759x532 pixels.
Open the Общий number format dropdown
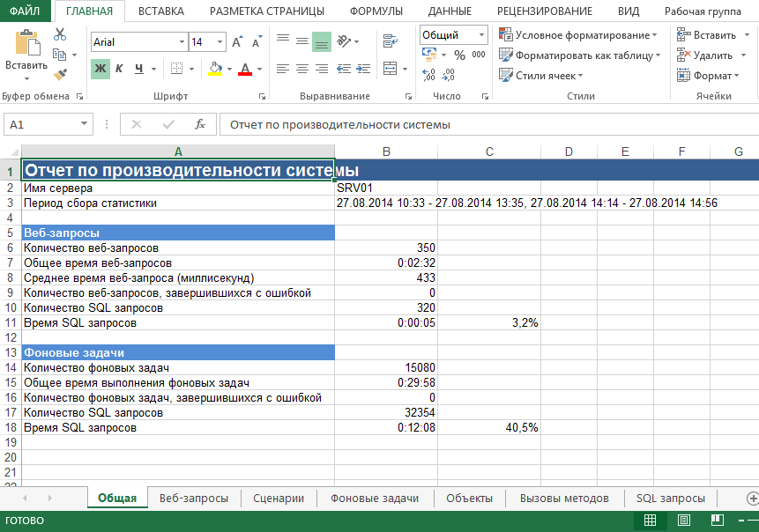481,35
